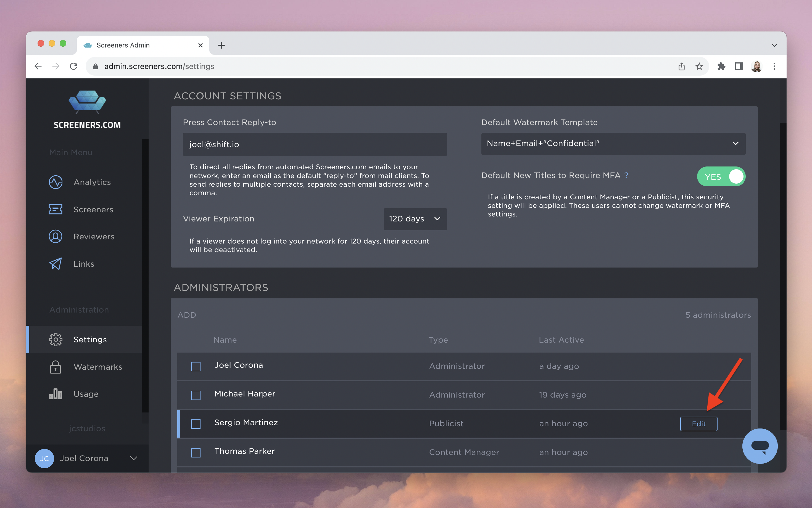Screen dimensions: 812x508
Task: Select the Settings gear icon in sidebar
Action: (x=56, y=339)
